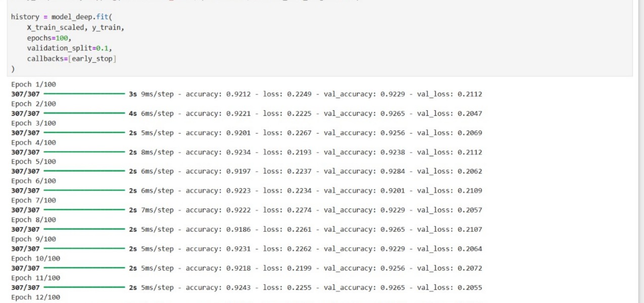Viewport: 644px width, 303px height.
Task: Click the 'accuracy: 0.9221' value
Action: 218,113
